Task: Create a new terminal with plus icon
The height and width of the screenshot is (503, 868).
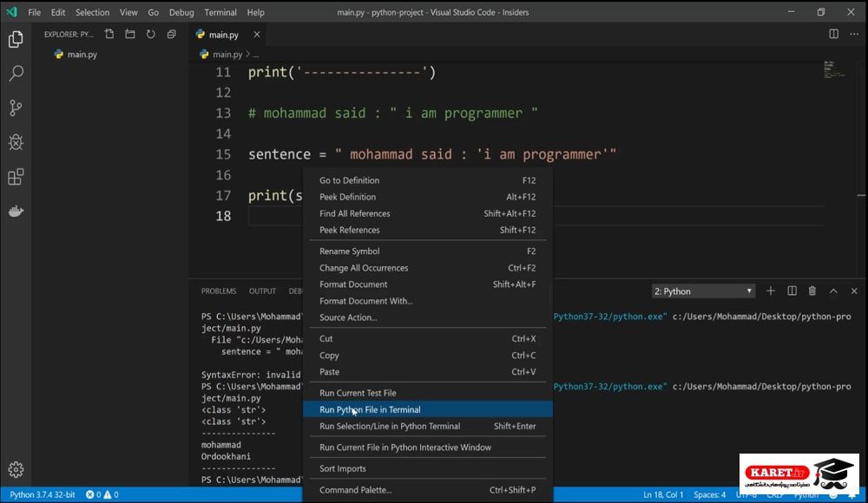Action: (x=771, y=291)
